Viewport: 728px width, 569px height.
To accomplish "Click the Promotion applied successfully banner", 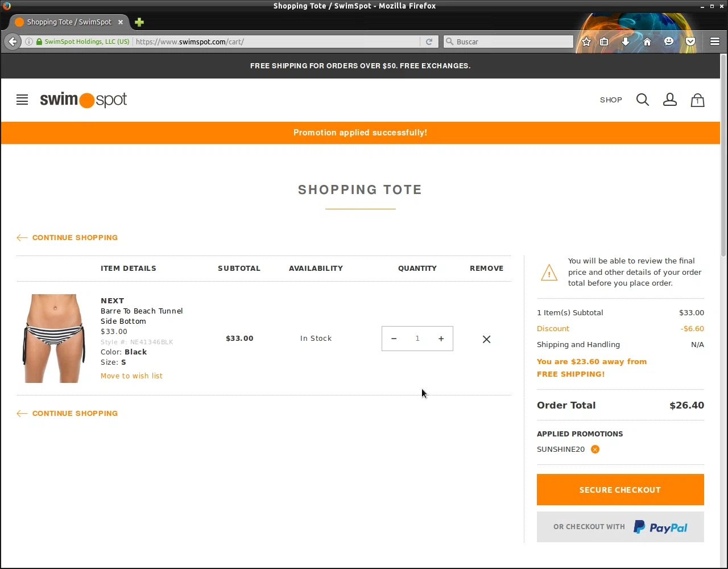I will point(360,133).
